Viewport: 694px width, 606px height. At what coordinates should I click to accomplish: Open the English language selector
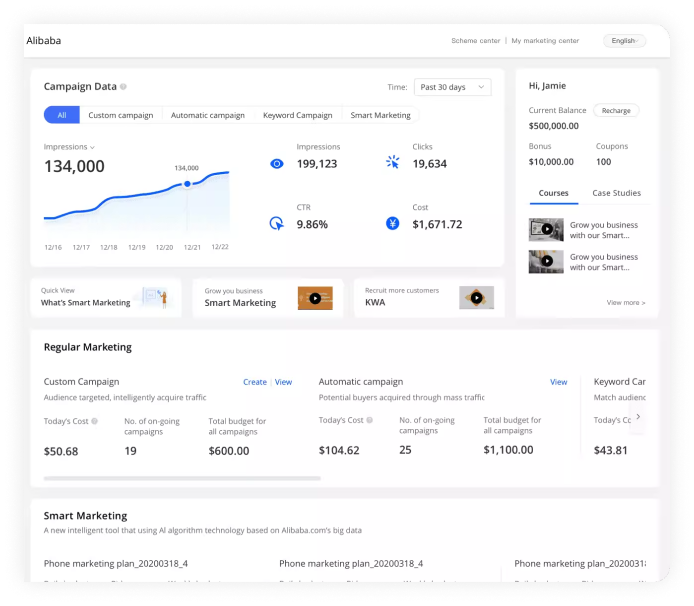click(x=624, y=41)
